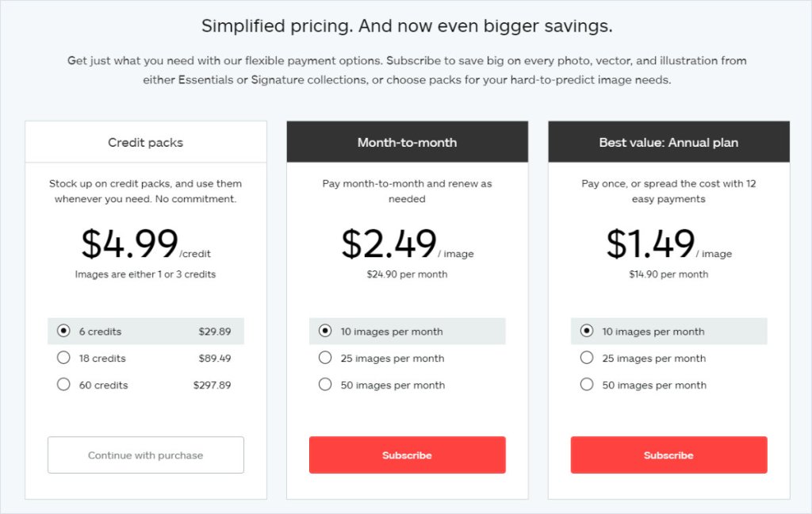Select 10 images per month in Annual plan
Screen dimensions: 812x514
pyautogui.click(x=587, y=332)
